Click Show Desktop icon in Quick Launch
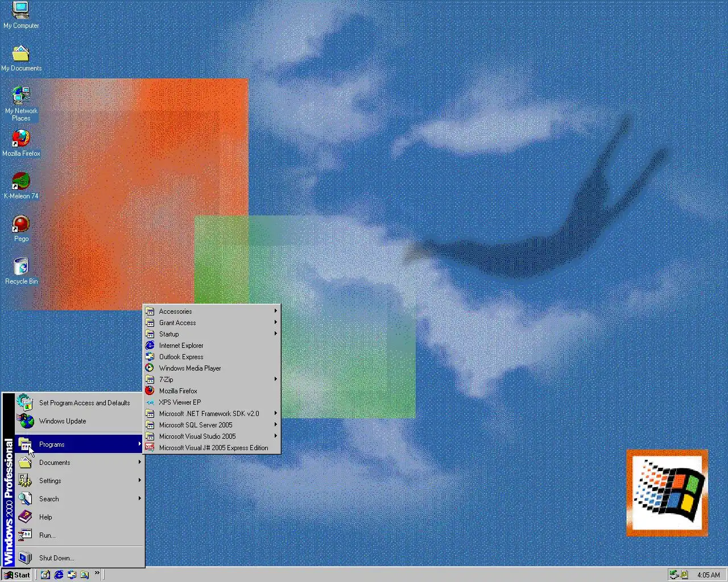Screen dimensions: 728x582 [45, 575]
